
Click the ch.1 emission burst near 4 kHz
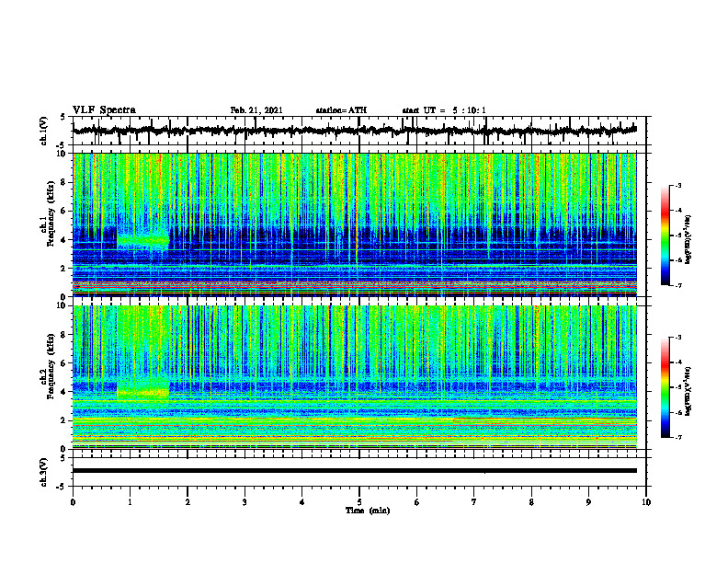coord(143,241)
